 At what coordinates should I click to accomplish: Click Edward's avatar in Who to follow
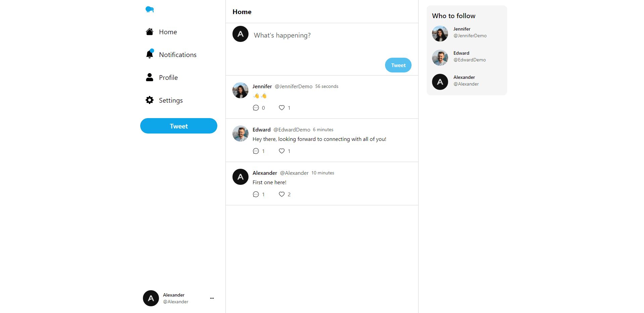click(x=440, y=58)
